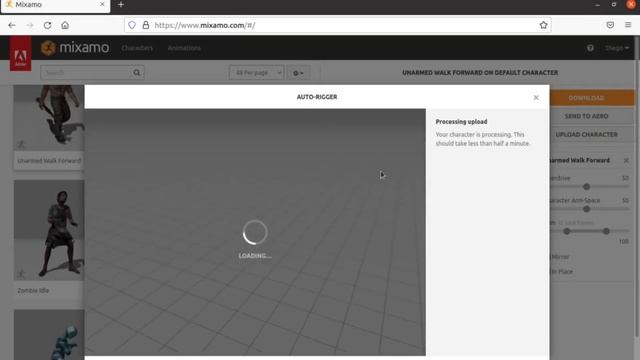This screenshot has height=360, width=640.
Task: Click the Adobe logo
Action: pyautogui.click(x=20, y=53)
